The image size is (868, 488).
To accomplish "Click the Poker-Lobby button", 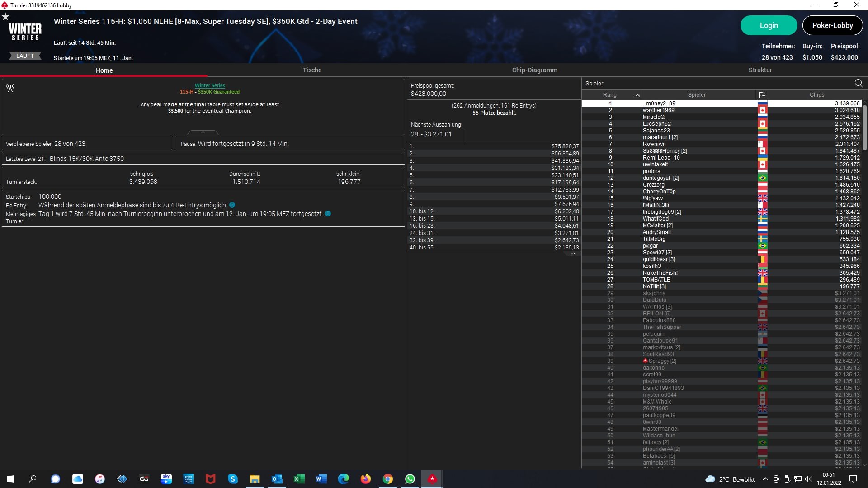I will tap(832, 25).
